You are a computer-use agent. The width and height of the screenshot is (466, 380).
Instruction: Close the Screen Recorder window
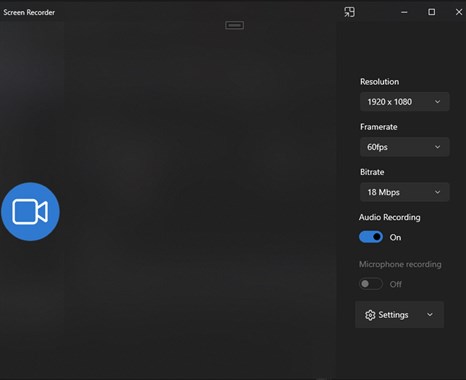tap(459, 12)
